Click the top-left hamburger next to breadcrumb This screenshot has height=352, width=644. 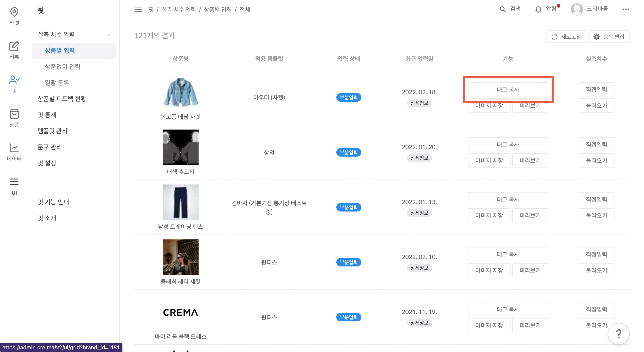click(138, 9)
